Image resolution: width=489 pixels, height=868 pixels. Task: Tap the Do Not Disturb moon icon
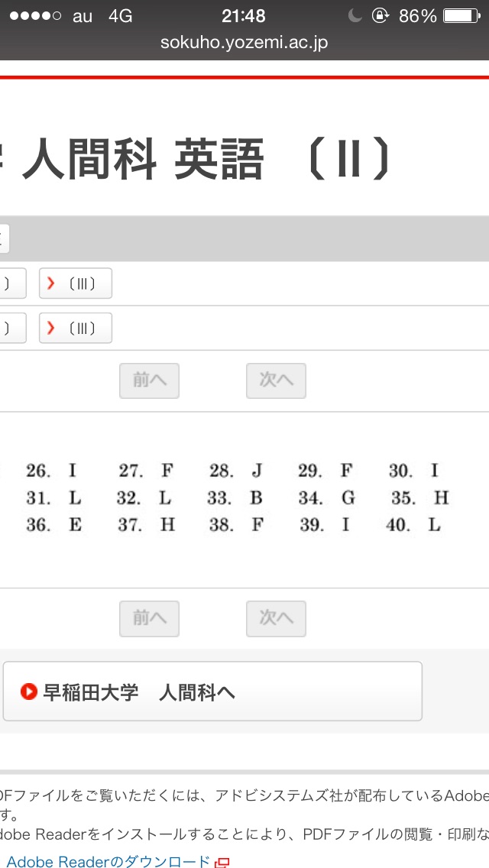355,15
